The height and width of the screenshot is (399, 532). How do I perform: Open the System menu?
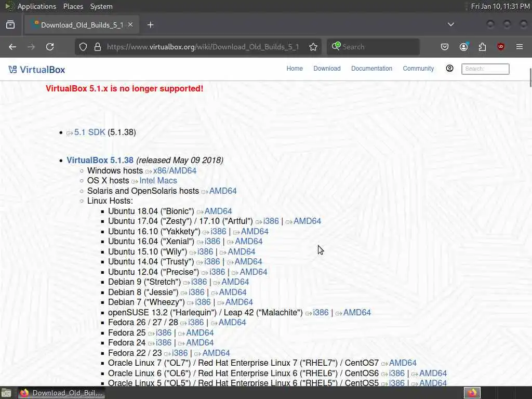(x=101, y=6)
